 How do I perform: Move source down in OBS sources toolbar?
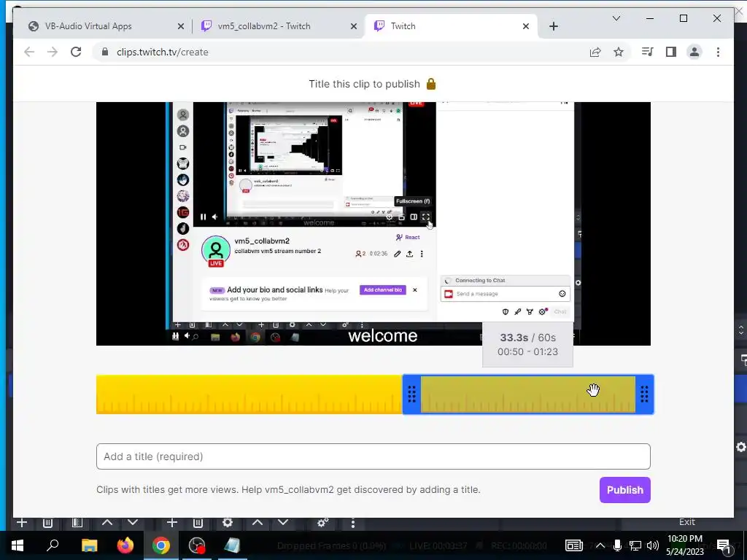[x=283, y=522]
